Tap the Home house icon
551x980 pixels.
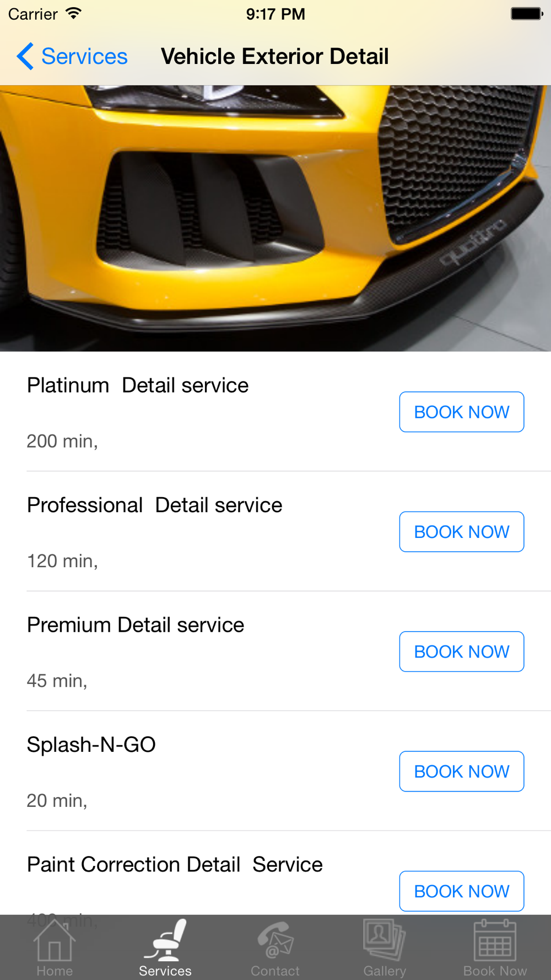coord(54,941)
